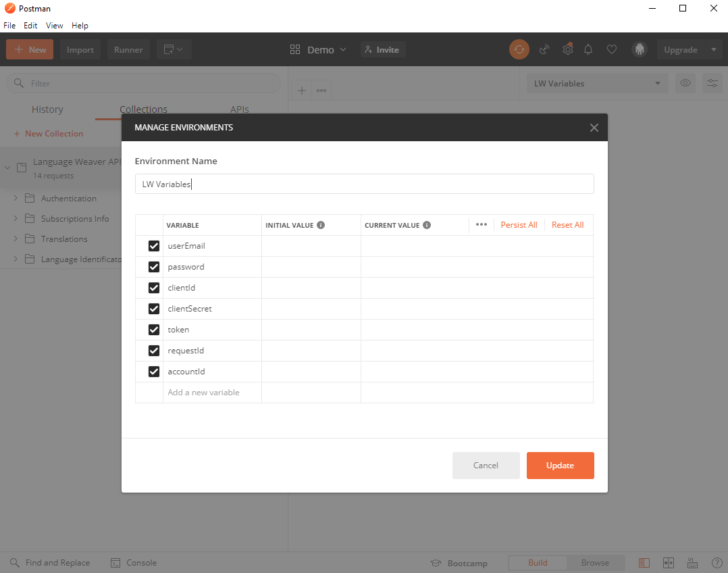The height and width of the screenshot is (573, 728).
Task: Add a new tab with plus icon
Action: [x=302, y=91]
